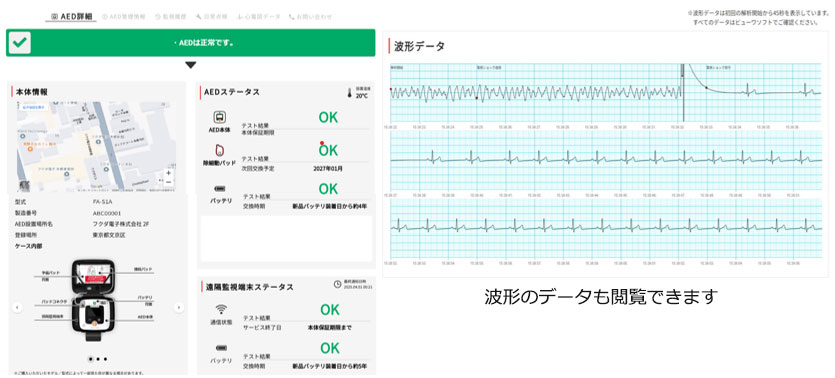835x378 pixels.
Task: Open the 心電図データ tab
Action: (x=258, y=17)
